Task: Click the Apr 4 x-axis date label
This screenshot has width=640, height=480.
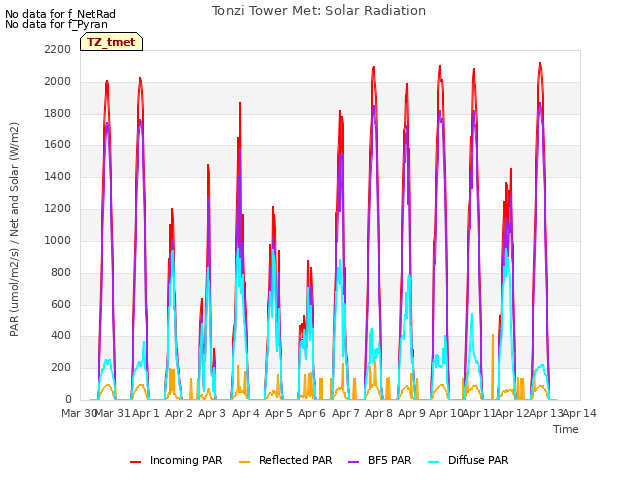Action: tap(246, 413)
